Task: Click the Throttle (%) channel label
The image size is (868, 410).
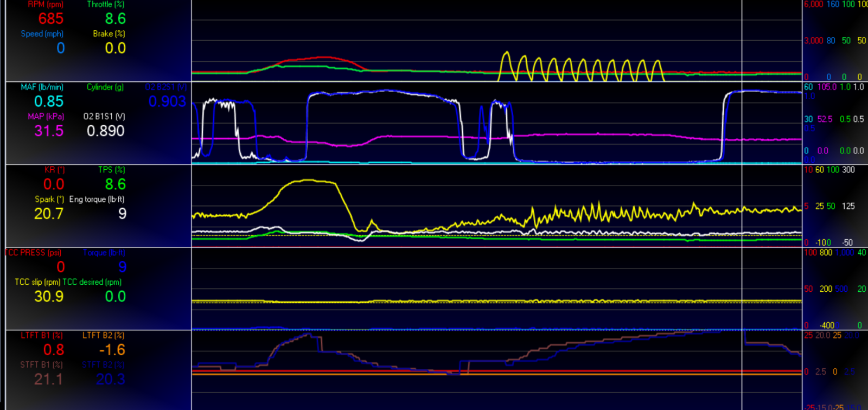Action: (x=106, y=4)
